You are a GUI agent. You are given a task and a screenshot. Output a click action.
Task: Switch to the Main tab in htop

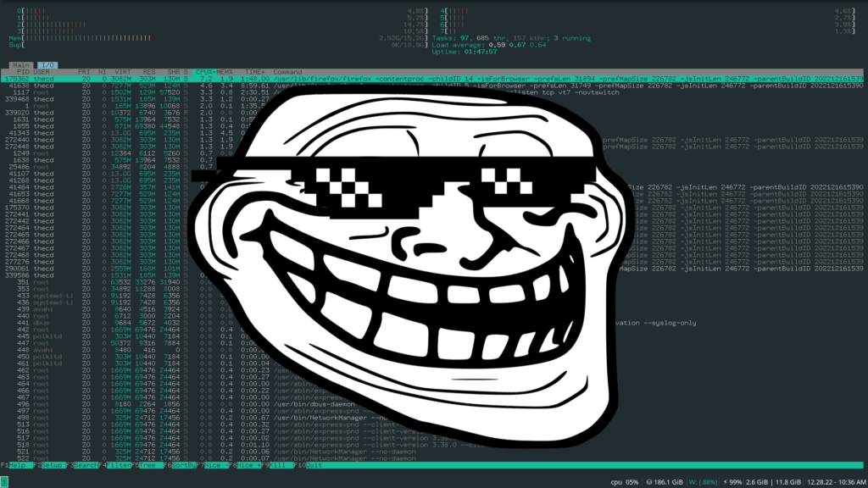tap(21, 65)
